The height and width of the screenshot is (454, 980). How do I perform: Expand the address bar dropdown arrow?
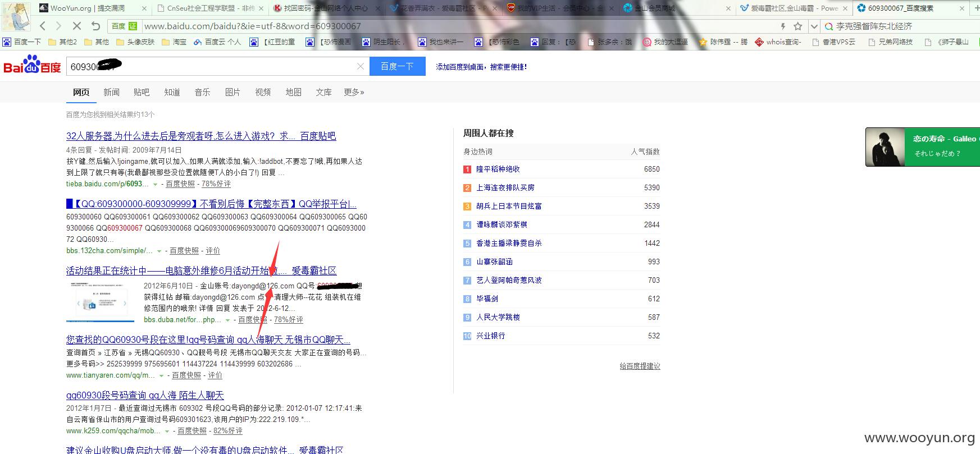point(814,26)
